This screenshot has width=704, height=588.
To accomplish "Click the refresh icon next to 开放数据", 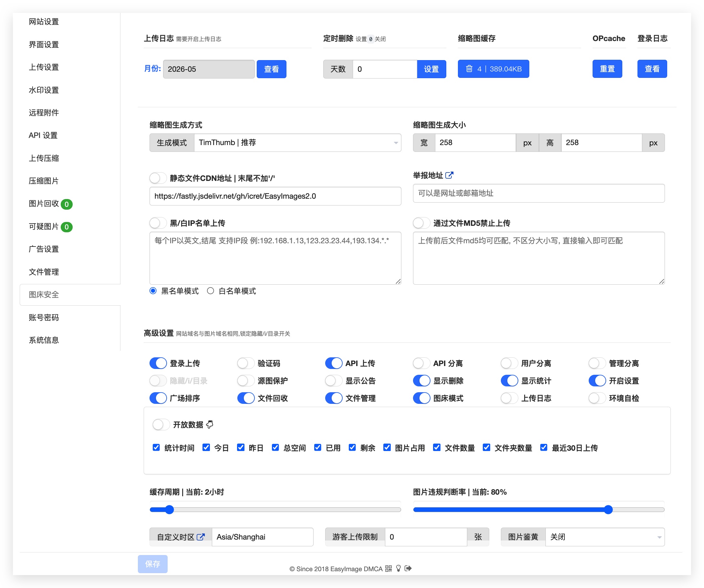I will point(210,424).
